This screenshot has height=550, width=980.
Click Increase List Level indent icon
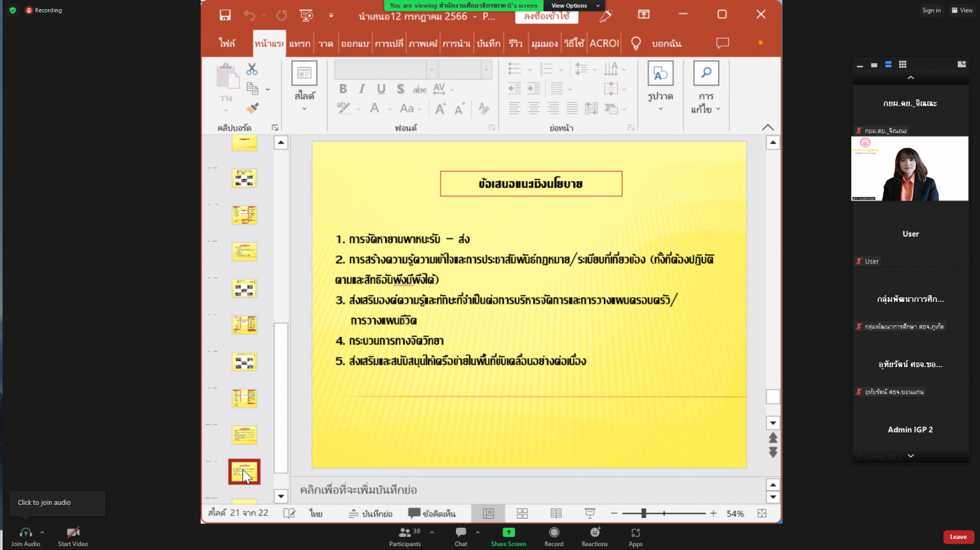point(534,88)
